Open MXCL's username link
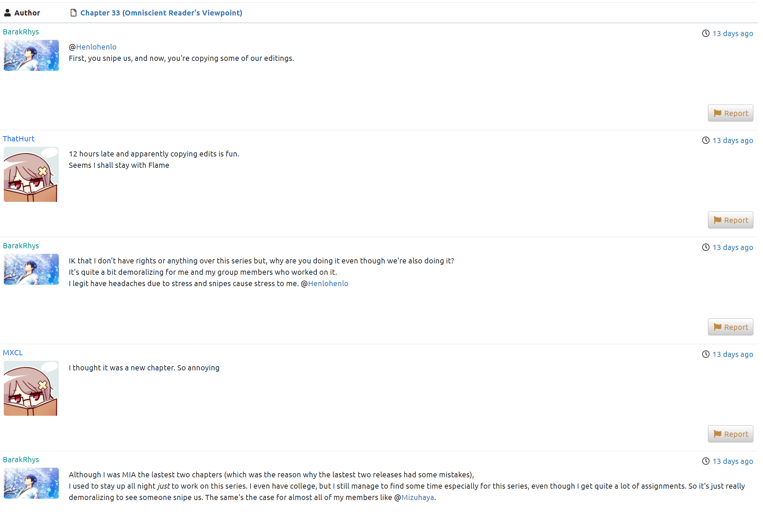The width and height of the screenshot is (763, 532). 13,352
